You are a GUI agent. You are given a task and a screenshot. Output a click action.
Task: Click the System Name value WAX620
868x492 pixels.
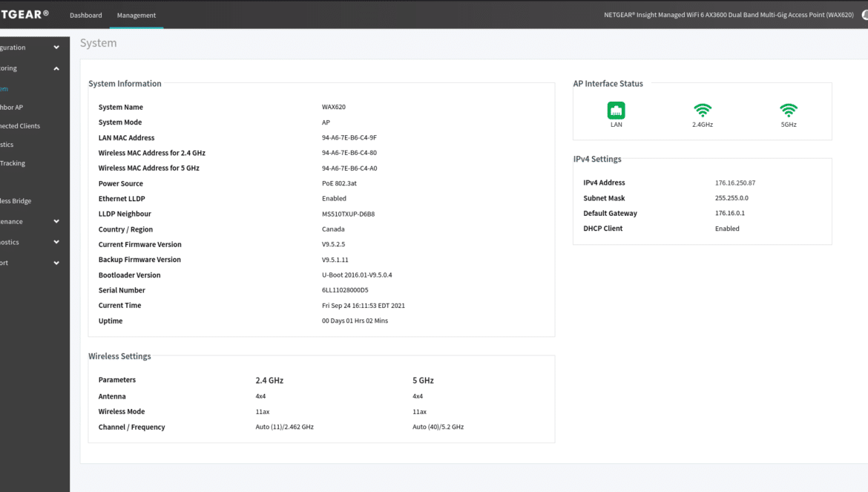pos(334,107)
